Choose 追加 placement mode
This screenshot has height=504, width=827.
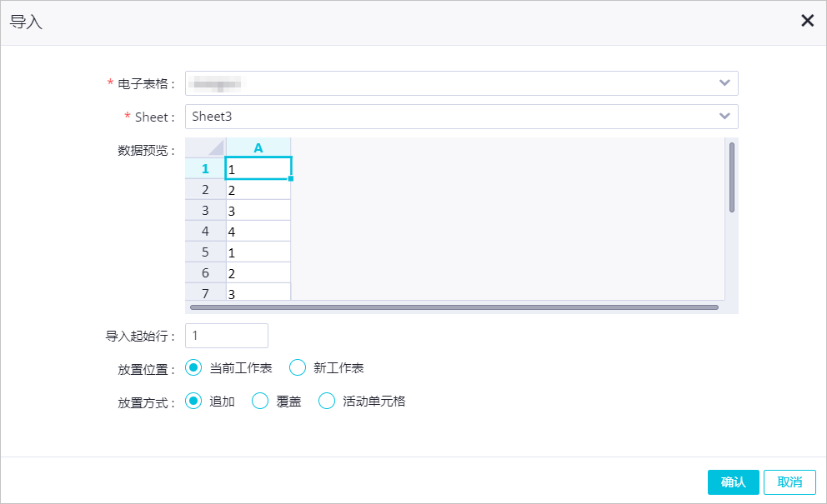point(193,401)
